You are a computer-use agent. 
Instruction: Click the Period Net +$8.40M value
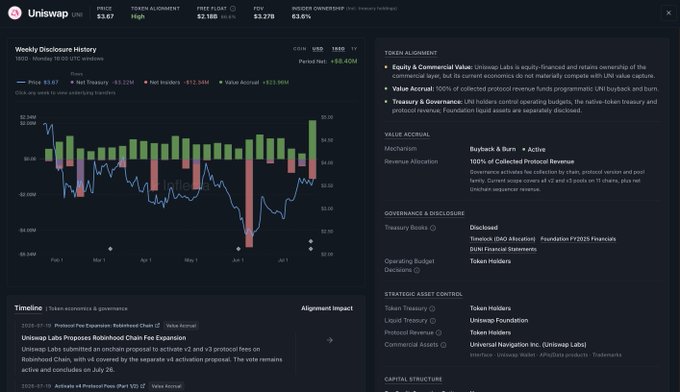click(344, 61)
